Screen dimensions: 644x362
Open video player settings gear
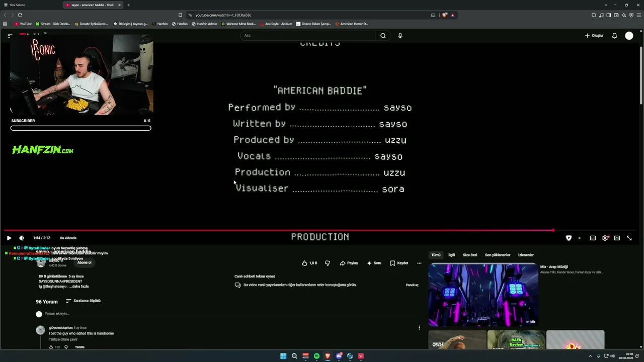(605, 238)
